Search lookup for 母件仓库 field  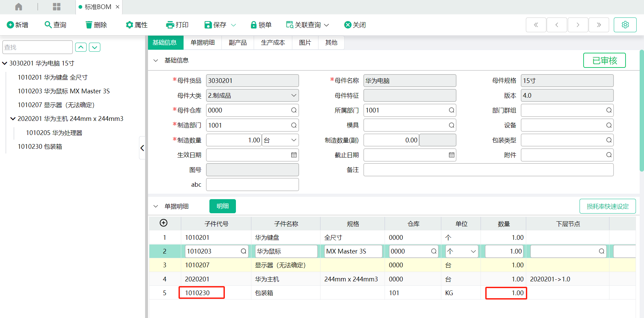(x=294, y=110)
